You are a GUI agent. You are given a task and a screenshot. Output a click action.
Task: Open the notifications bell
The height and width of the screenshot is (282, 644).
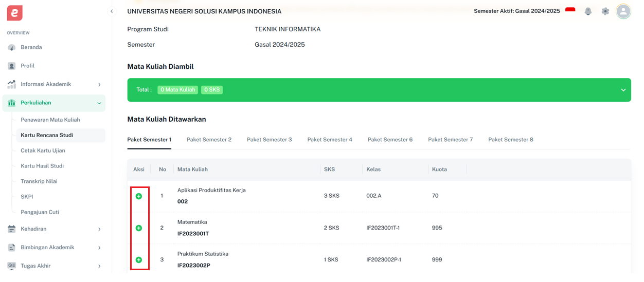[x=588, y=11]
